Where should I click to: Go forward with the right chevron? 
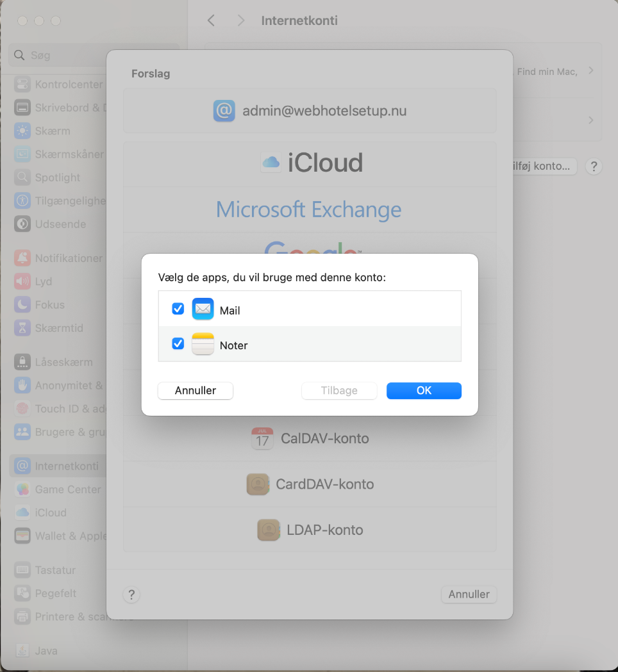241,20
